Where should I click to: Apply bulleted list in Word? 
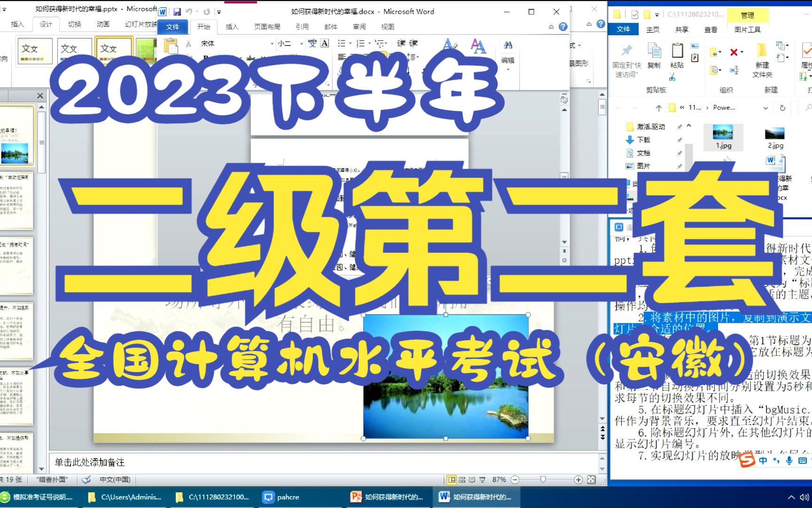(x=342, y=43)
